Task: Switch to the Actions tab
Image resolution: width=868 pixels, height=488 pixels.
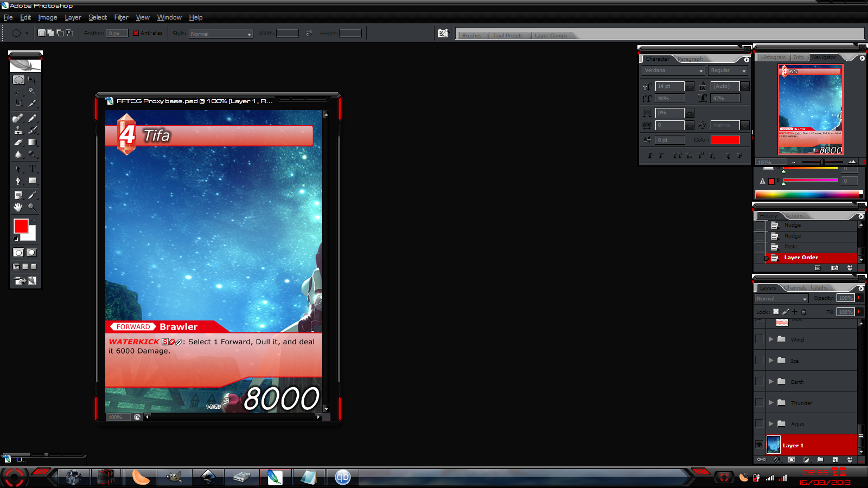Action: [795, 216]
